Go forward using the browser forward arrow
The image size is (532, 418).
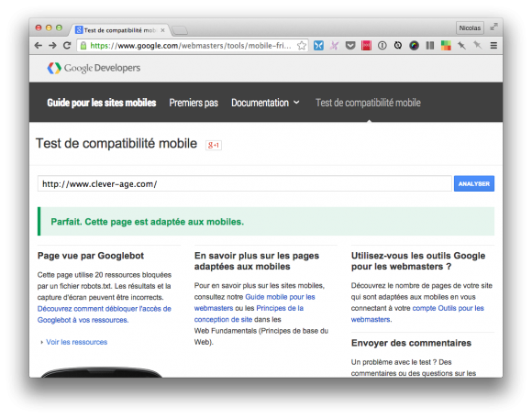52,46
